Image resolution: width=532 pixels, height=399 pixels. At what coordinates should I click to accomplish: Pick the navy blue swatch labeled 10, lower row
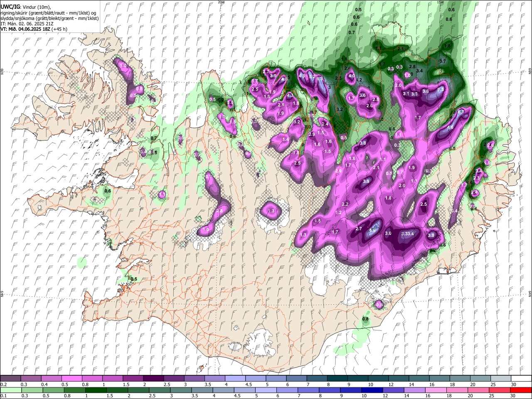pos(372,390)
